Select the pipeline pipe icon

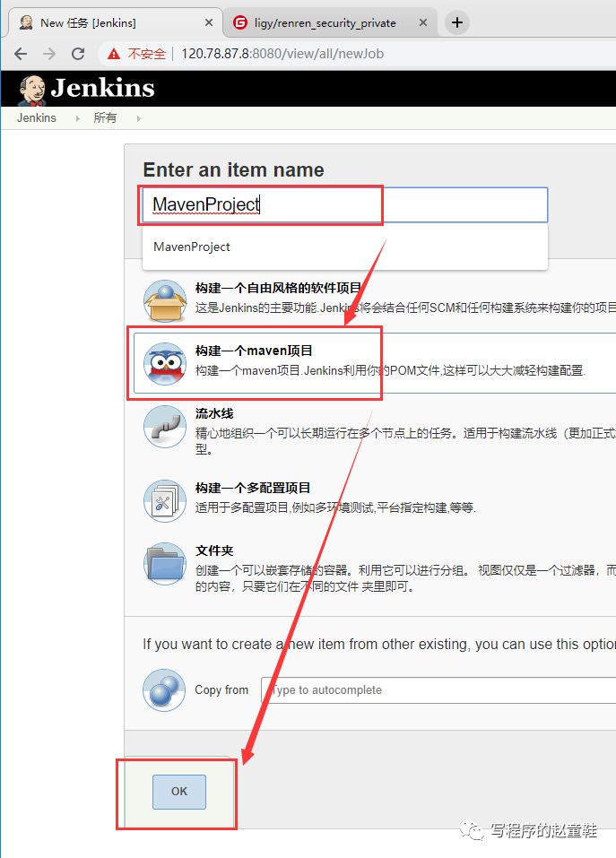[165, 427]
